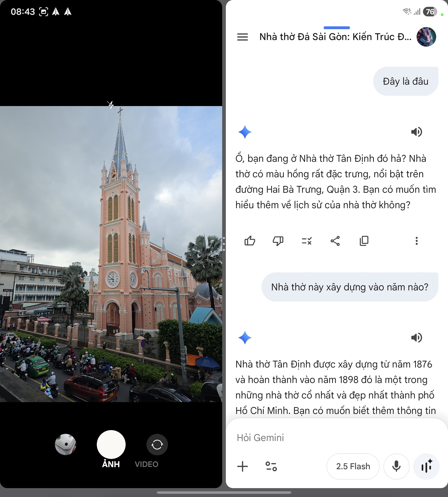Tap the user profile avatar
The image size is (448, 497).
(426, 37)
